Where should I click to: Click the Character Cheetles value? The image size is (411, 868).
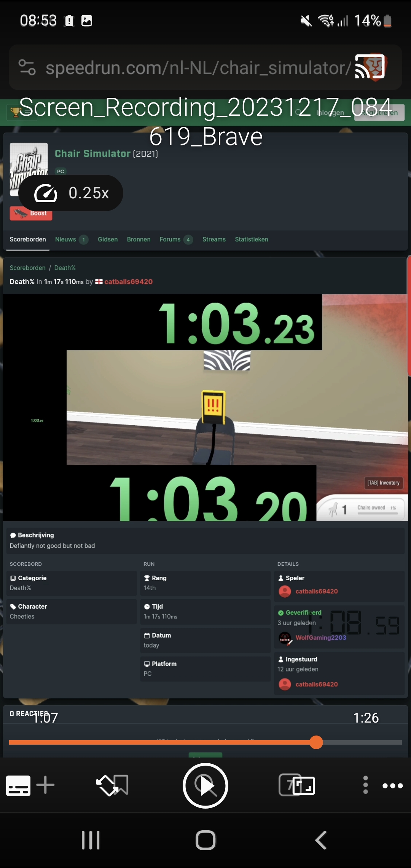22,616
